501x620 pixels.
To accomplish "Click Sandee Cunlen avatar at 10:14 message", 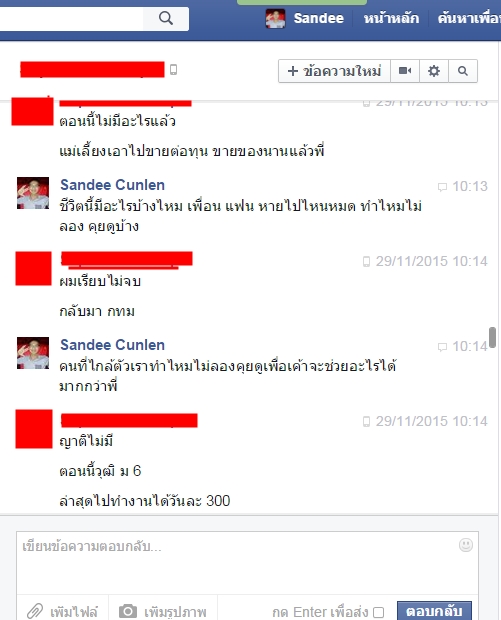I will (x=33, y=353).
